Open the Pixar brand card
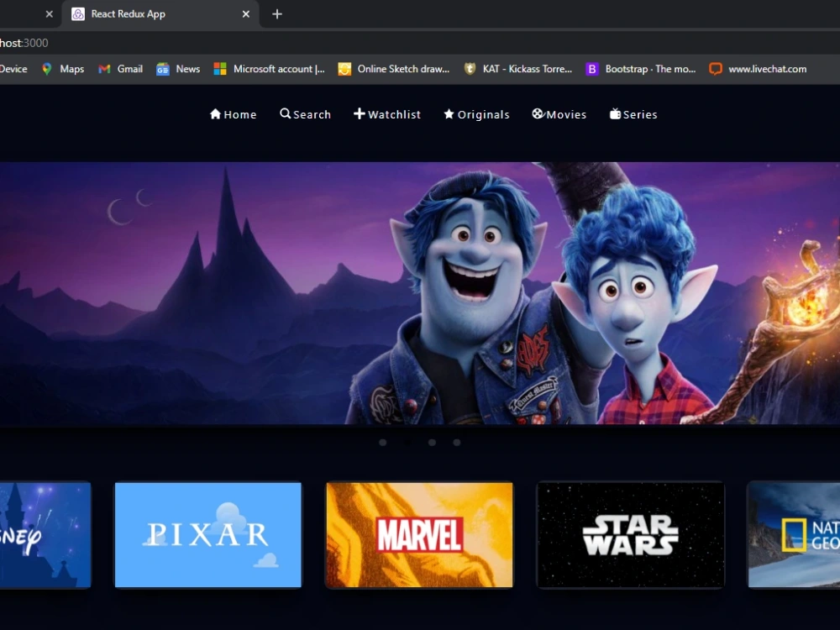Screen dimensions: 840x630 (207, 534)
